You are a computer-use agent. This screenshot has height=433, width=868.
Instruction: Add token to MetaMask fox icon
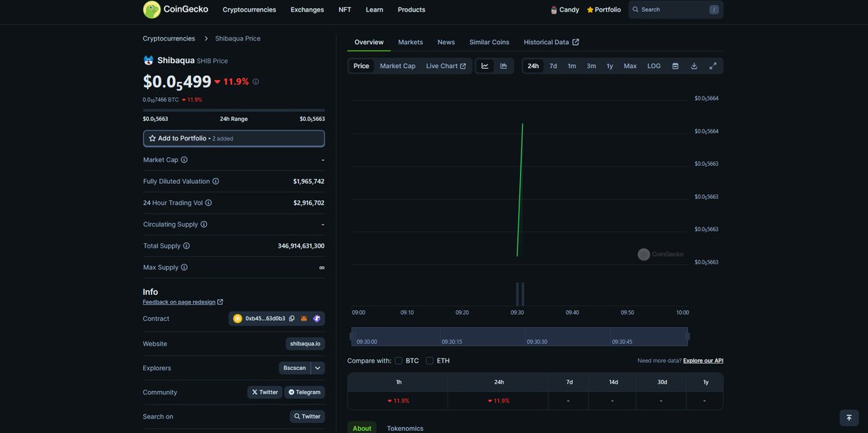pos(305,319)
